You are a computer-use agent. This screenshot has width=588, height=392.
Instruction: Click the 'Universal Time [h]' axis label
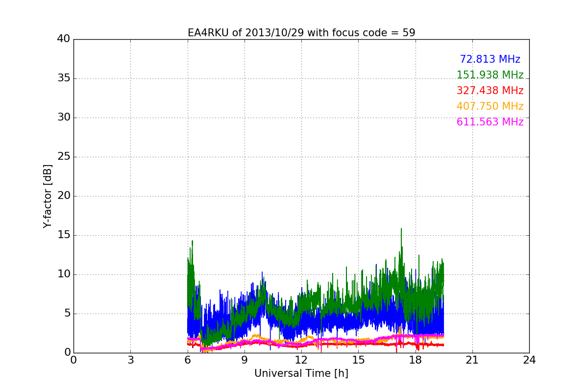point(301,373)
